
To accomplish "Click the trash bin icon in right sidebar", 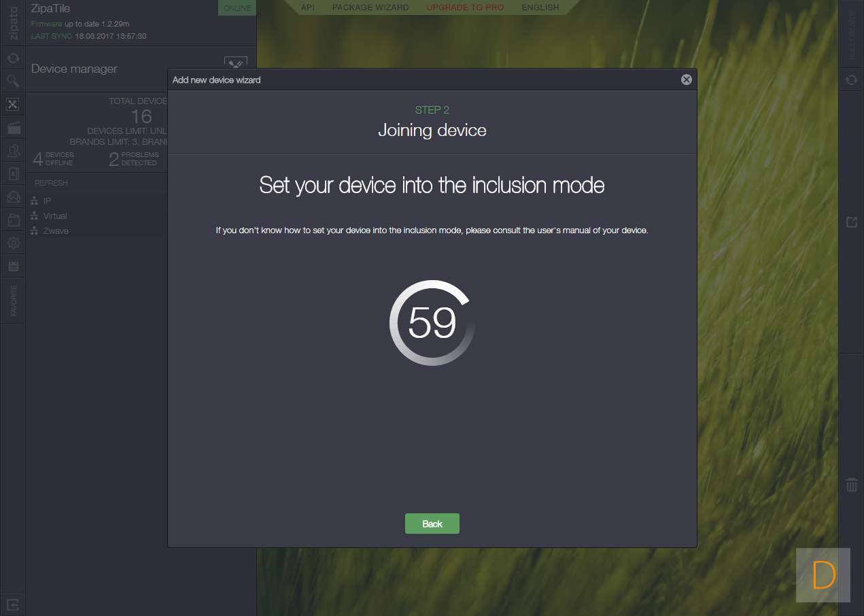I will click(x=851, y=484).
